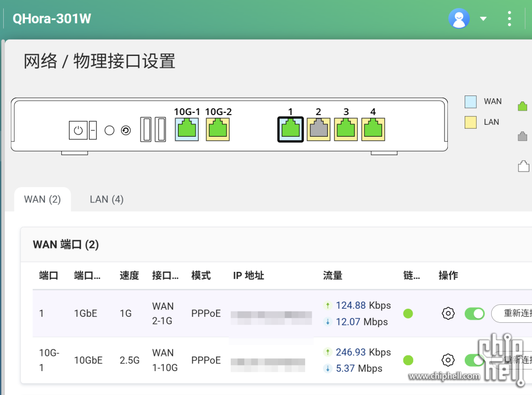
Task: Click the 操作 column header
Action: point(448,275)
